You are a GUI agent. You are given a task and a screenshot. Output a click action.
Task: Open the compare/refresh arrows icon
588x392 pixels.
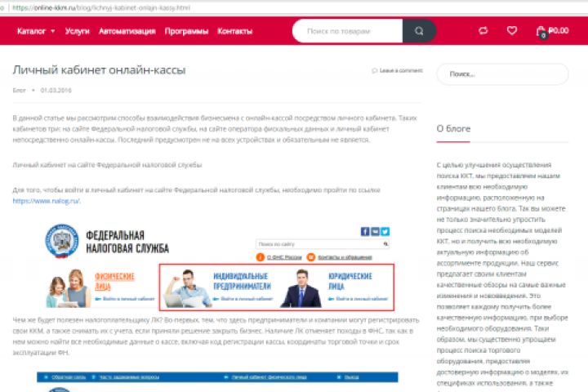pyautogui.click(x=483, y=30)
